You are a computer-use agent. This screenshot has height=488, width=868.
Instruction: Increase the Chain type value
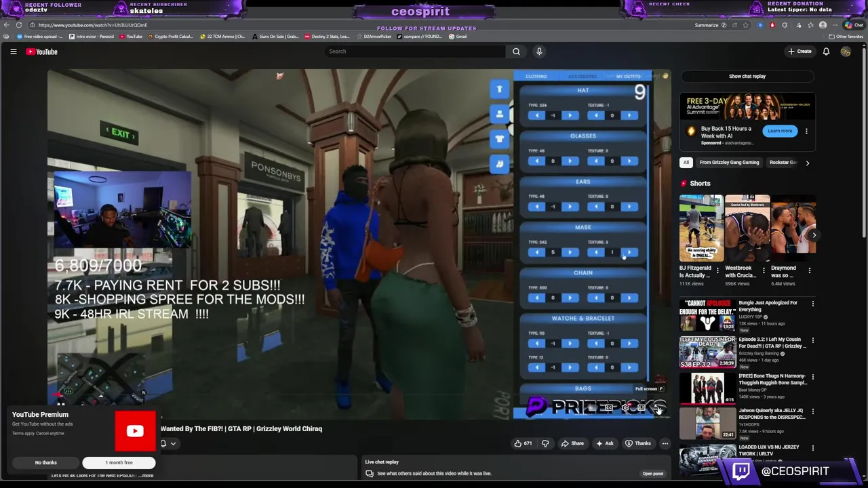tap(570, 298)
